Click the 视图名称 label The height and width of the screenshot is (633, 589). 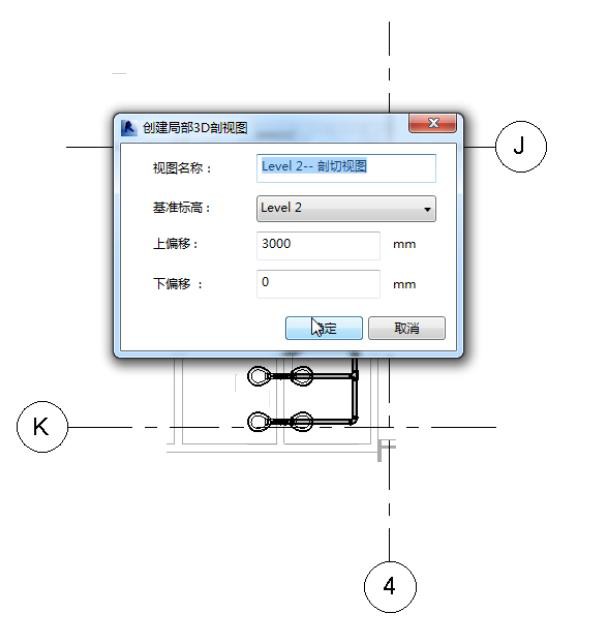[x=182, y=168]
